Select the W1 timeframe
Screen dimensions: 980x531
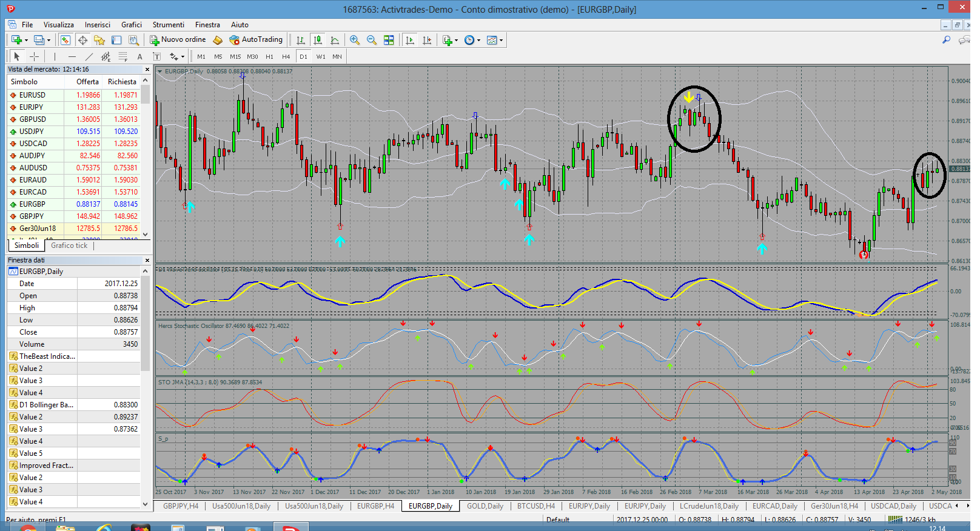pyautogui.click(x=321, y=56)
